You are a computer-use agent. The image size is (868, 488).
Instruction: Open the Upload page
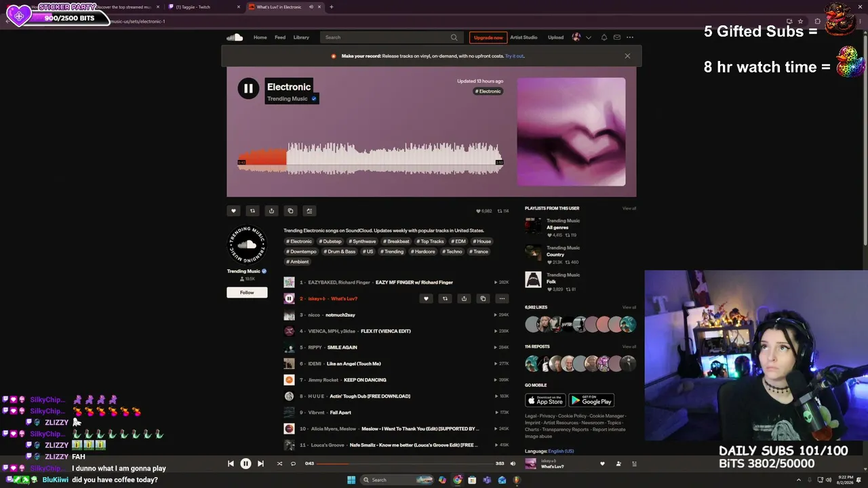[555, 37]
